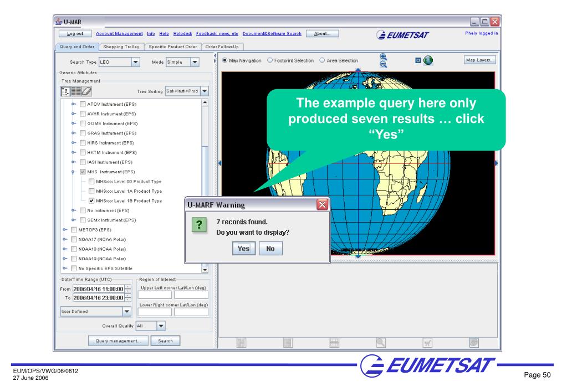Click the zoom in magnifier icon
Screen dimensions: 567x392
(x=383, y=56)
